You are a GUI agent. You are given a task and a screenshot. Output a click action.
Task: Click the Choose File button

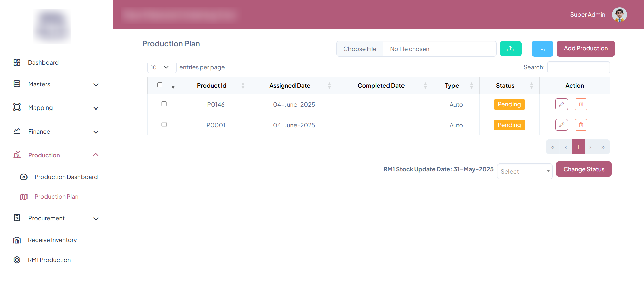[x=360, y=49]
